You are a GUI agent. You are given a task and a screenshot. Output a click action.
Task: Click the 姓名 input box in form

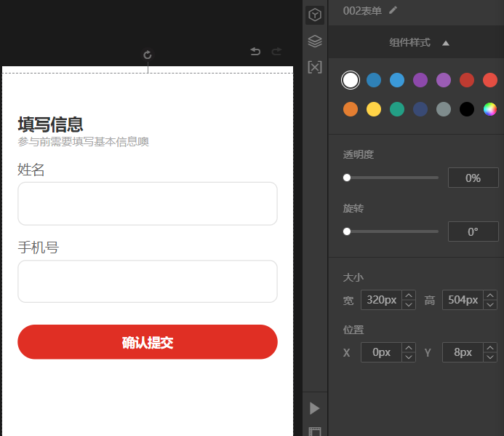(x=148, y=204)
